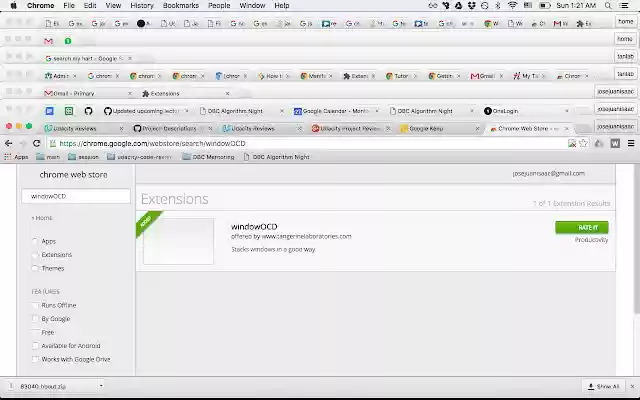The height and width of the screenshot is (400, 640).
Task: Open the Chrome application menu
Action: (40, 5)
